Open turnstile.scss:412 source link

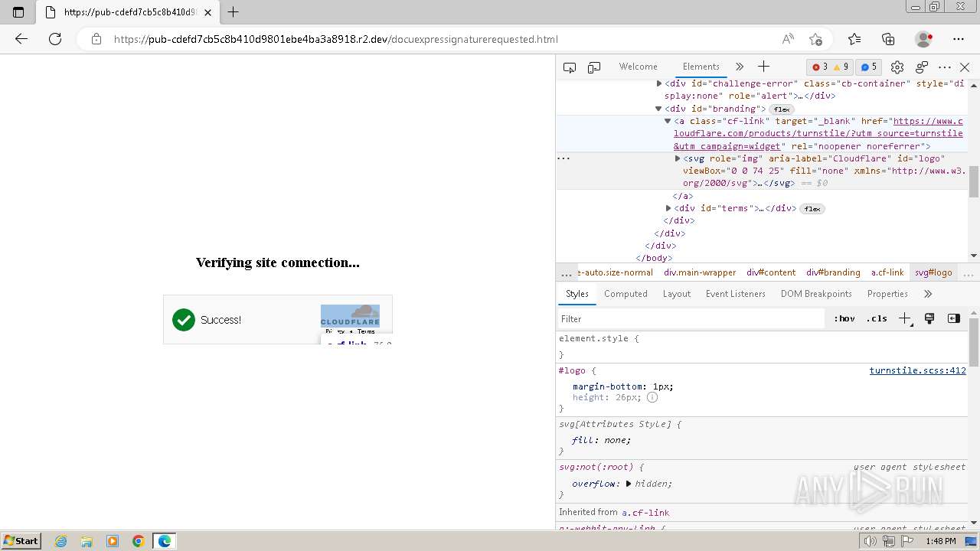[x=917, y=370]
